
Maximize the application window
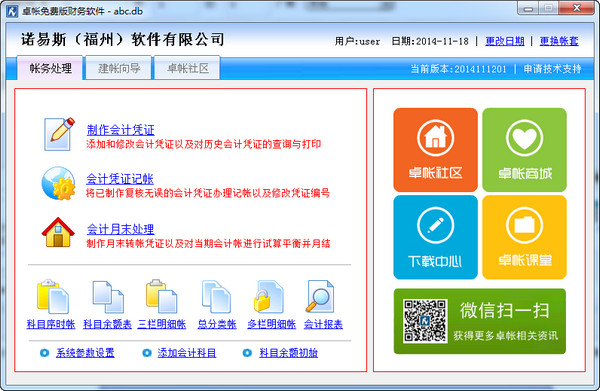549,8
